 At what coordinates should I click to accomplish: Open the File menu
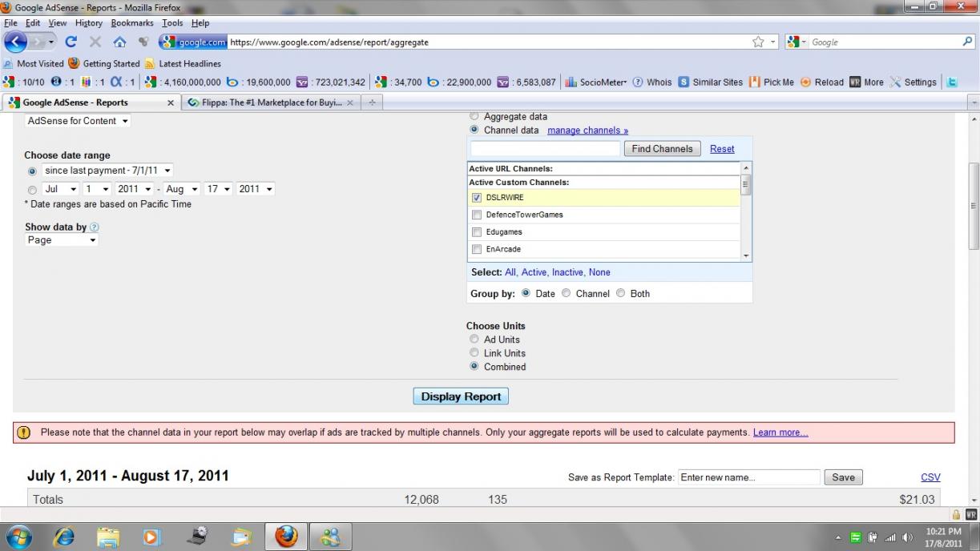click(10, 23)
